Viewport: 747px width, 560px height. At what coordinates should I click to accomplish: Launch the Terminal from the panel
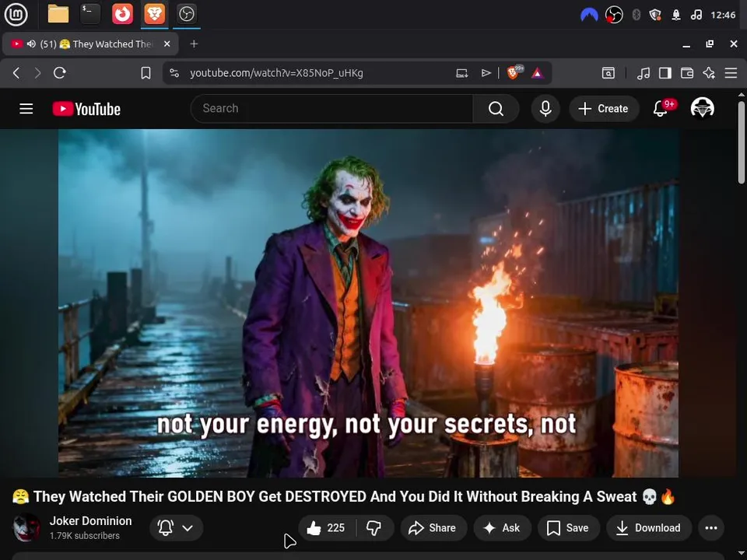click(90, 14)
